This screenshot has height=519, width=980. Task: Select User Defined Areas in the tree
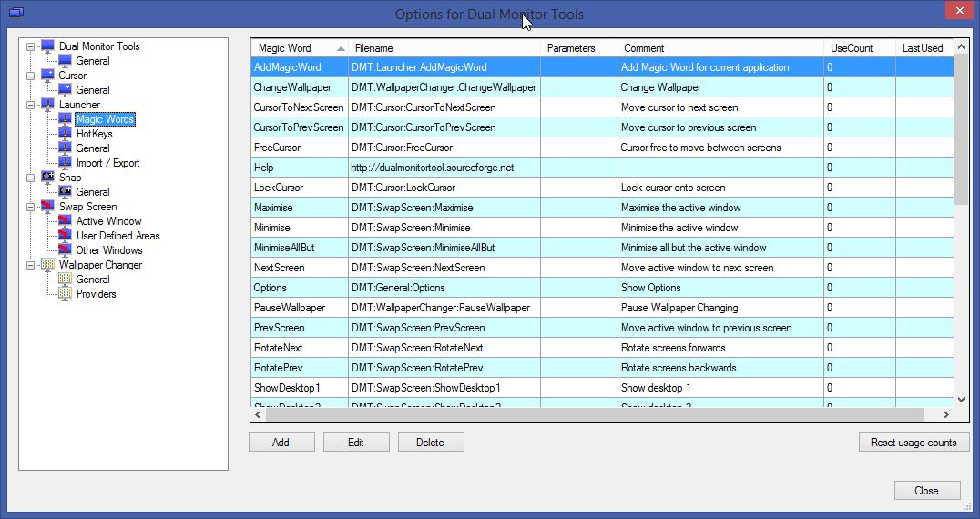118,236
